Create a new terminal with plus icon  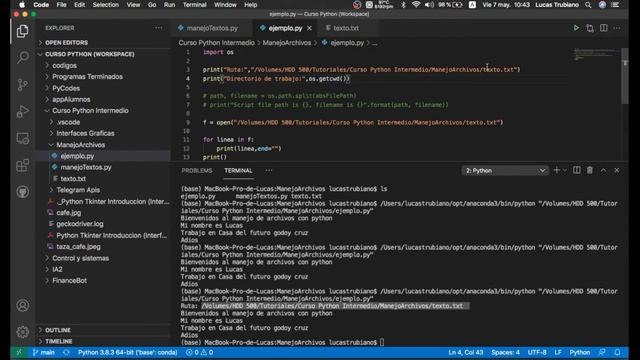(x=556, y=170)
